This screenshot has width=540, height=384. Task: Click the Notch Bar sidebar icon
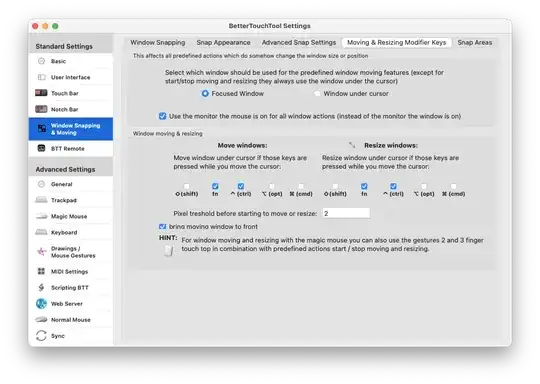click(x=41, y=109)
